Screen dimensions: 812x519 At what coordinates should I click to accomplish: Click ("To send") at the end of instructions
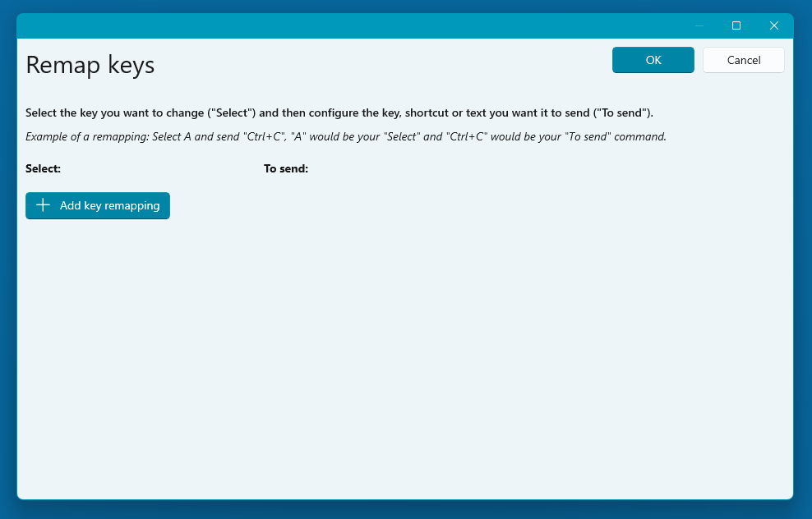622,113
